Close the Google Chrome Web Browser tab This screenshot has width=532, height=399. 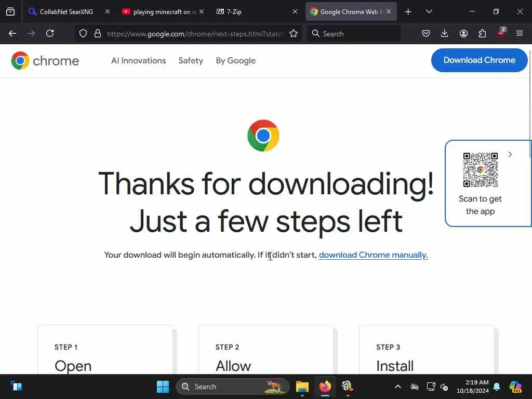click(x=389, y=11)
